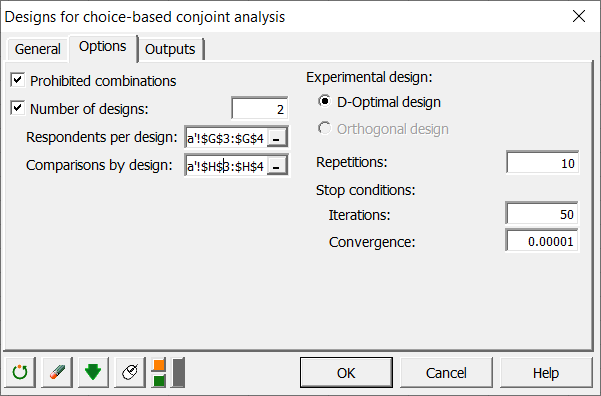Click the mouse selection mode icon
Image resolution: width=601 pixels, height=396 pixels.
[130, 372]
